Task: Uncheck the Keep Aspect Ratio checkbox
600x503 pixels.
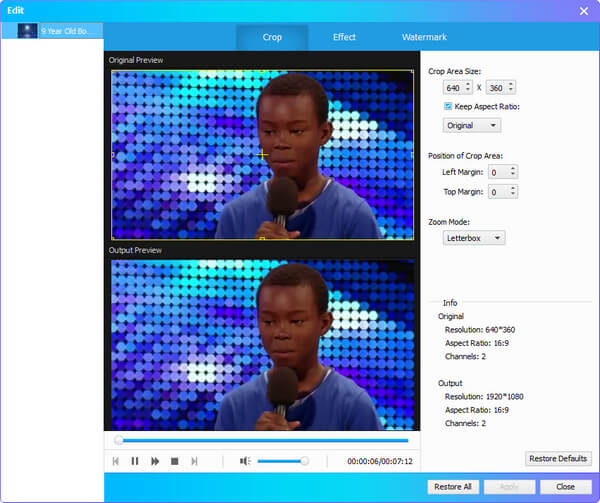Action: 448,106
